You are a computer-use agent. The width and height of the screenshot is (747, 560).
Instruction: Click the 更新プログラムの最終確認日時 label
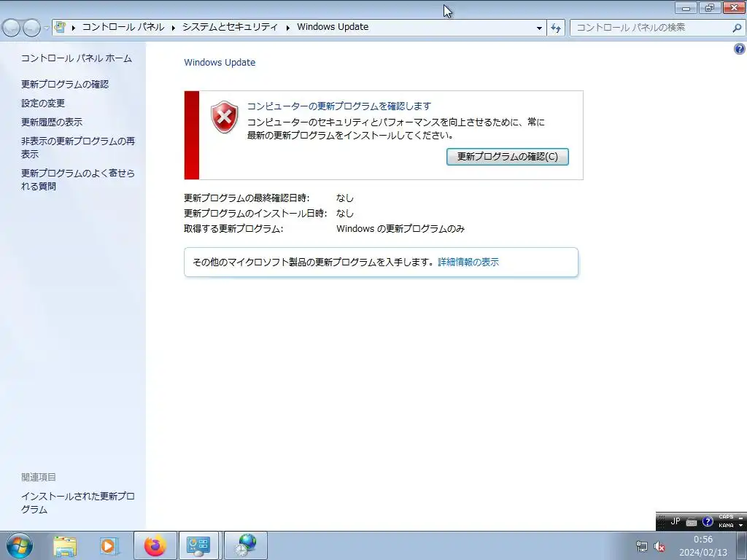pyautogui.click(x=247, y=198)
